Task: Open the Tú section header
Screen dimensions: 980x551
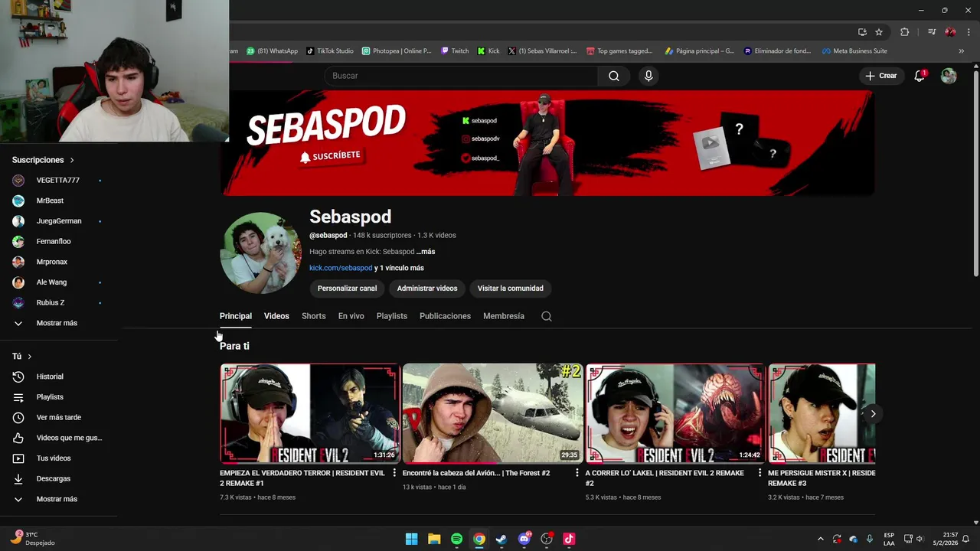Action: tap(22, 357)
